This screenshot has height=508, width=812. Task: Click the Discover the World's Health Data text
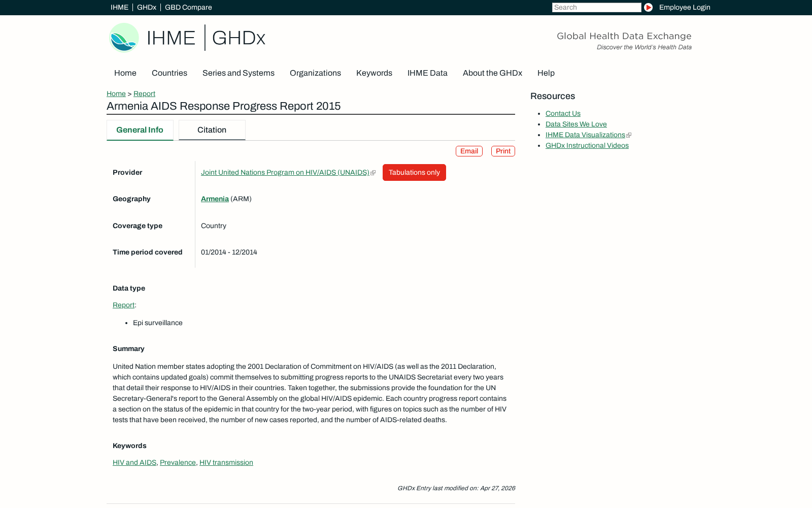644,47
